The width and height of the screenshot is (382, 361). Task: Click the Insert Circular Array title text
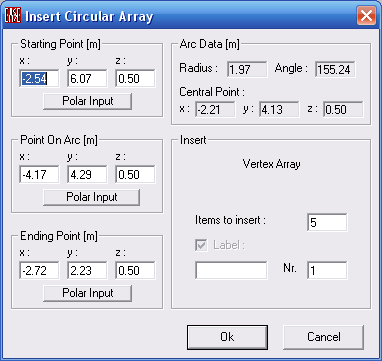coord(89,16)
